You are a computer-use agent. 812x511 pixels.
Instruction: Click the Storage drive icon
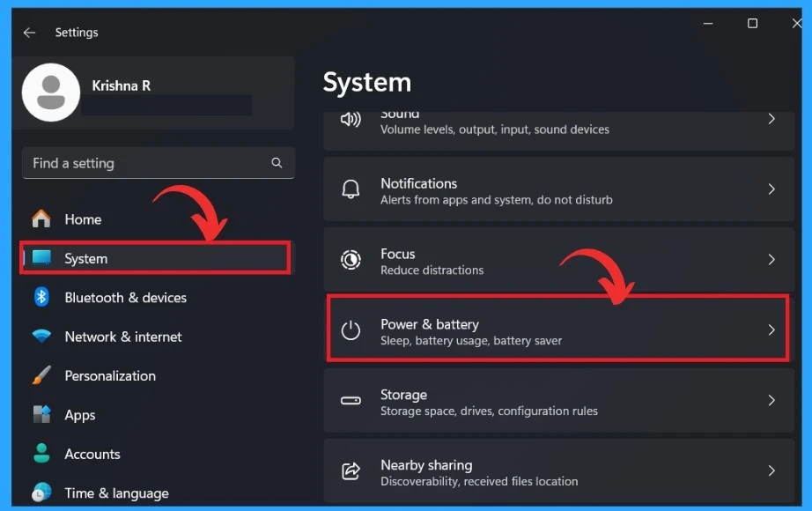pos(351,401)
